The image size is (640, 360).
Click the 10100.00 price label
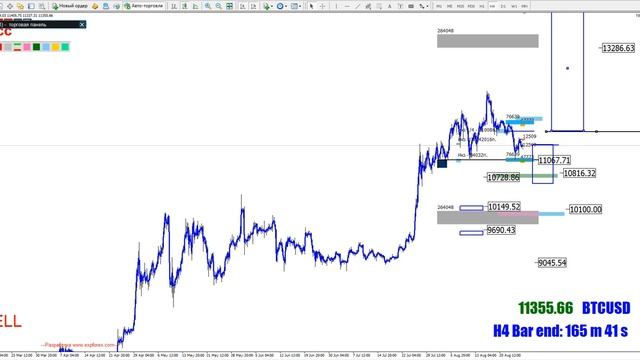(x=585, y=209)
